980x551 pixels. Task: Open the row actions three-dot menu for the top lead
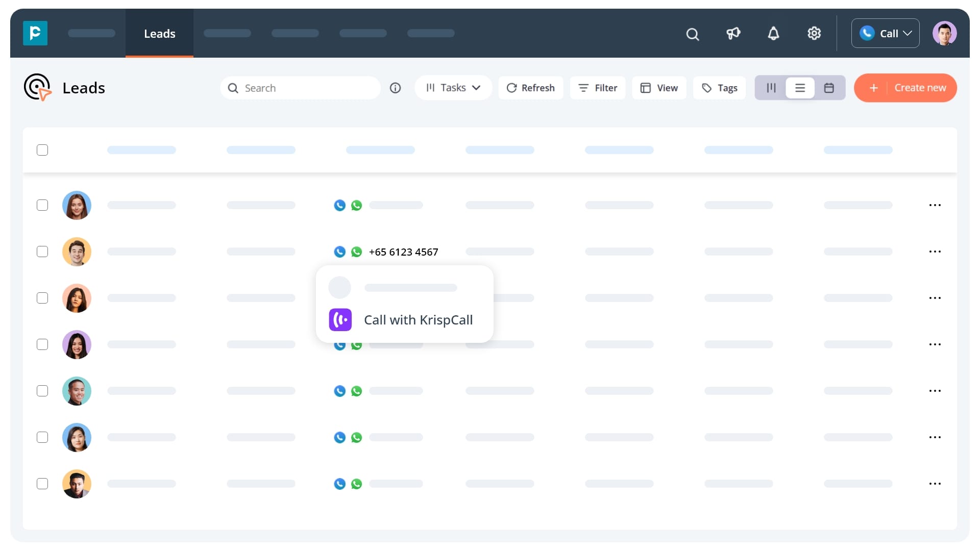click(x=936, y=205)
